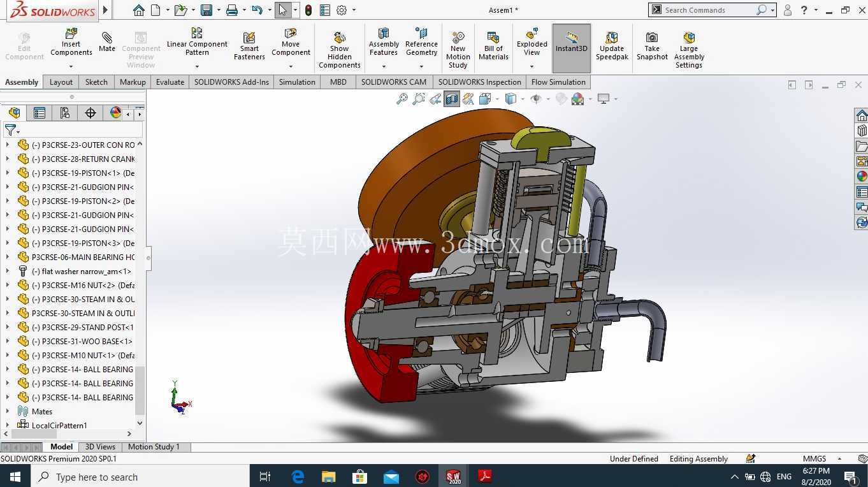Open Exploded View dropdown arrow

[x=532, y=66]
